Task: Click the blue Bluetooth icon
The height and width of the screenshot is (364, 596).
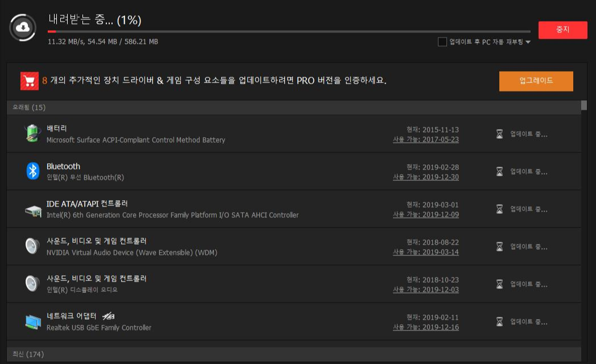Action: [33, 171]
